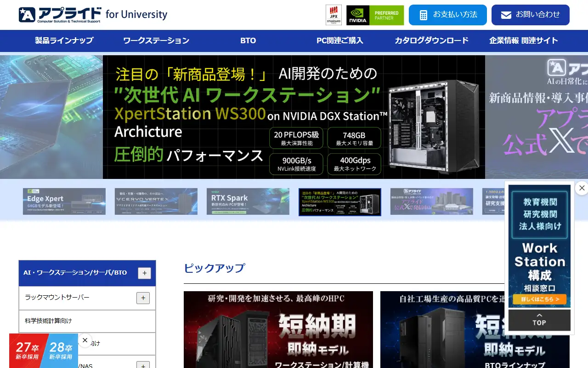Select the RTX Spark carousel thumbnail
Image resolution: width=588 pixels, height=368 pixels.
pos(248,201)
